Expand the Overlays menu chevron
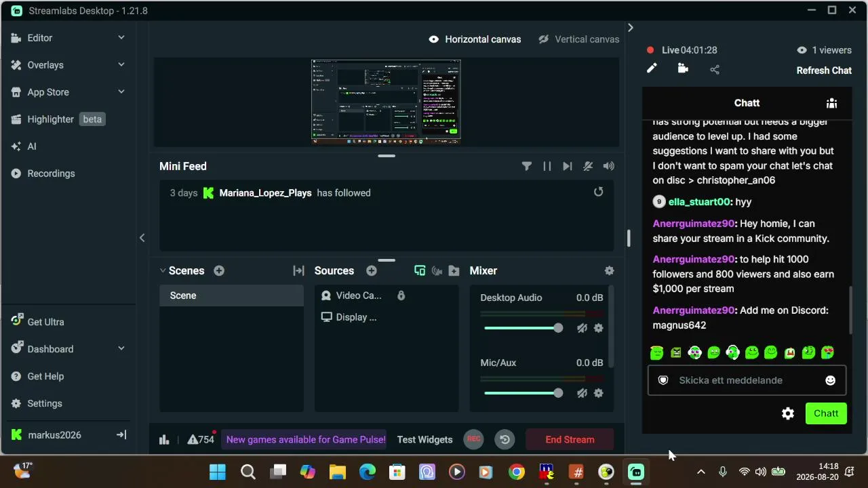The height and width of the screenshot is (488, 868). tap(121, 65)
